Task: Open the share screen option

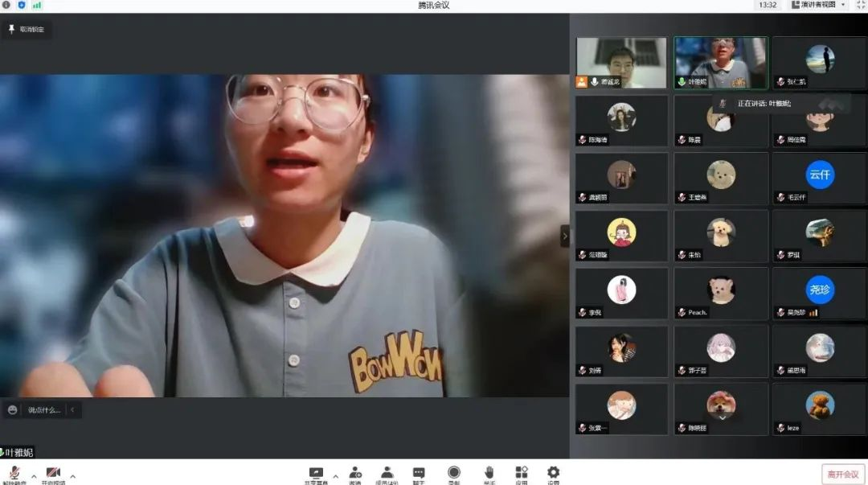Action: (315, 474)
